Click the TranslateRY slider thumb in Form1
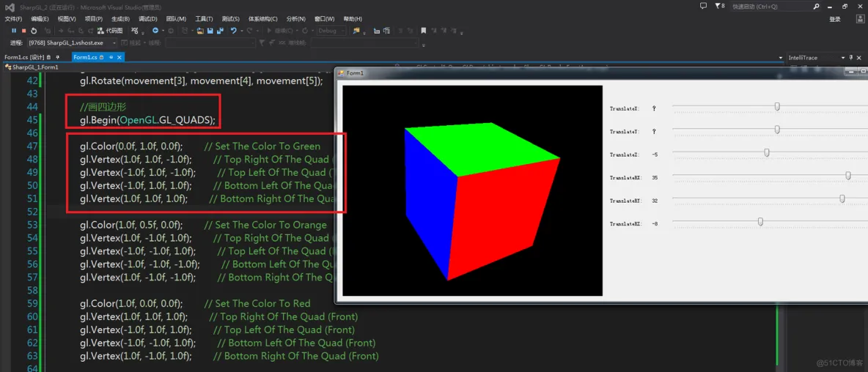The height and width of the screenshot is (372, 868). (x=842, y=199)
